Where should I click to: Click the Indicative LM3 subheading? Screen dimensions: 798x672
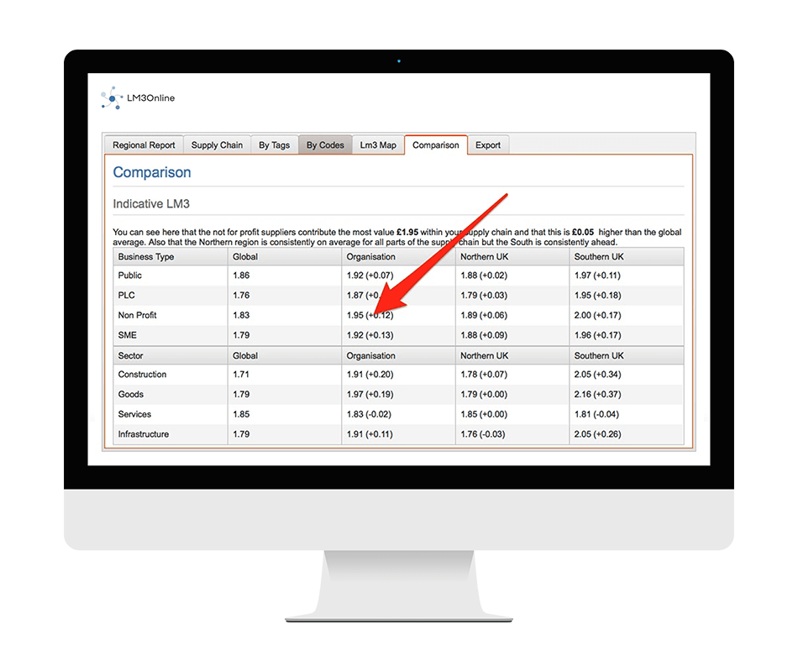[151, 203]
